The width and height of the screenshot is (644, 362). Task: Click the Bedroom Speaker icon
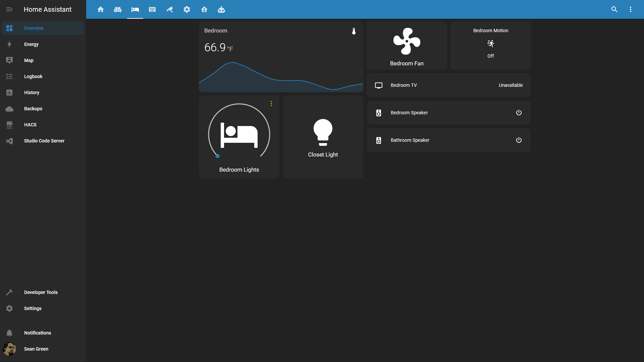(x=379, y=113)
